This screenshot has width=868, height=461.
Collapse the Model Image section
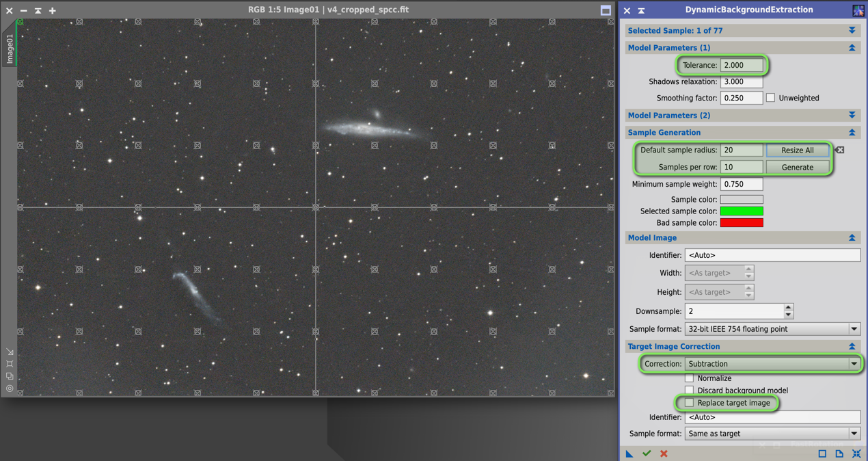coord(852,238)
